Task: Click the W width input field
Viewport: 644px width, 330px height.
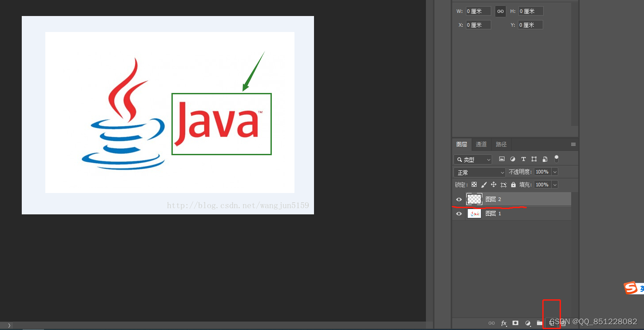Action: (x=478, y=11)
